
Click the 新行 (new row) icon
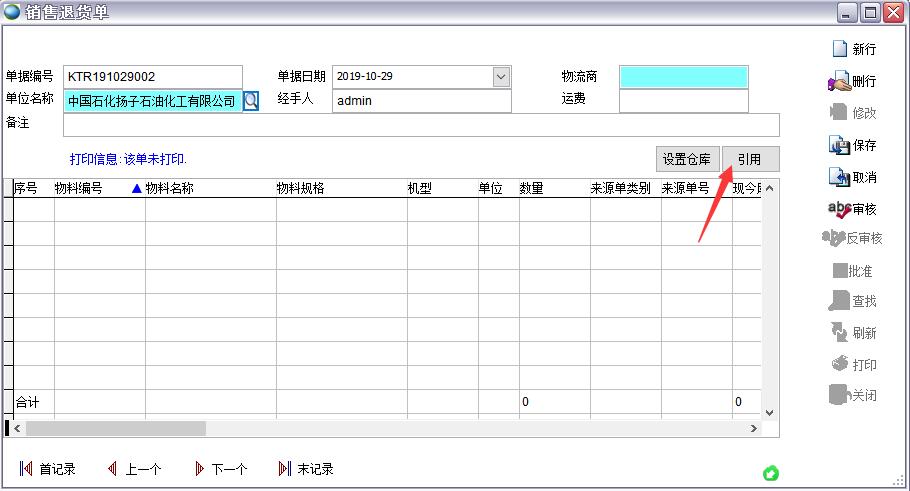pyautogui.click(x=839, y=49)
